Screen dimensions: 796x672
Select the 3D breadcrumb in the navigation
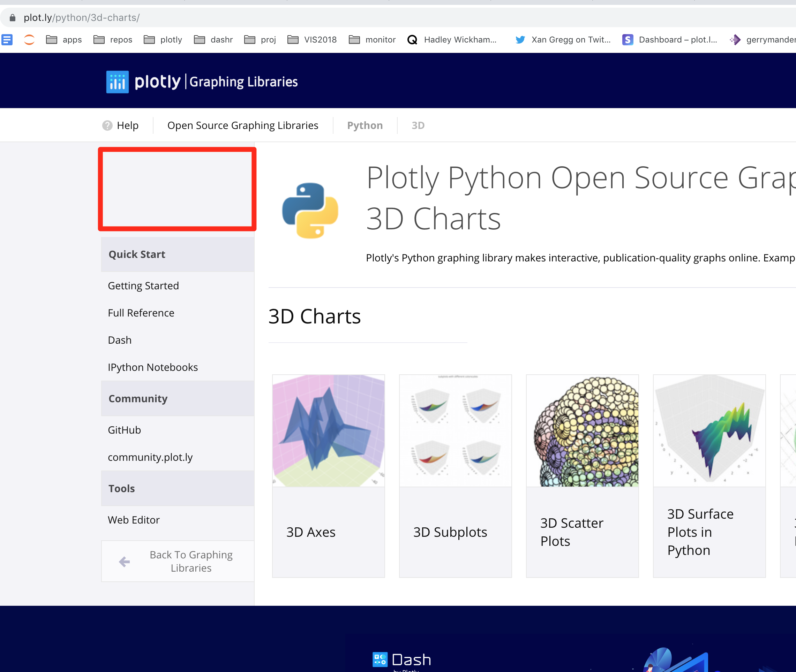[x=417, y=125]
